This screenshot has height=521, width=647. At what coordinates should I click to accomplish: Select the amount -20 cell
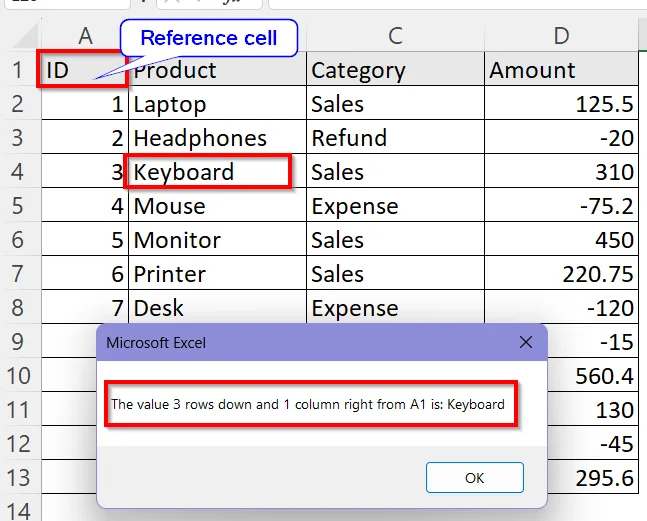point(561,137)
